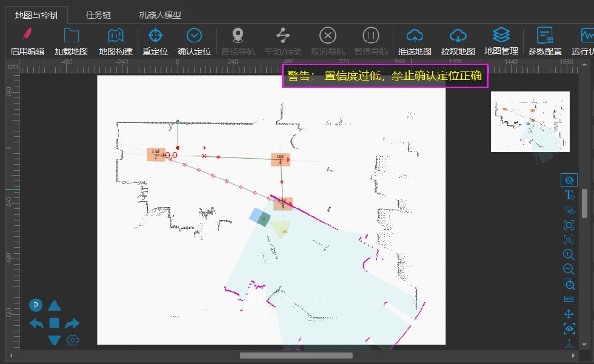Click the zoom out magnifier icon

[x=569, y=270]
